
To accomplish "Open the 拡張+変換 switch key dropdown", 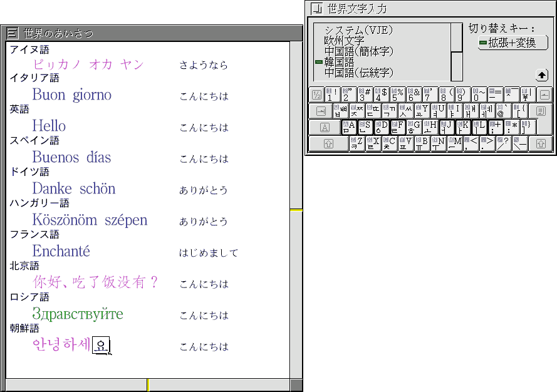I will click(x=513, y=43).
